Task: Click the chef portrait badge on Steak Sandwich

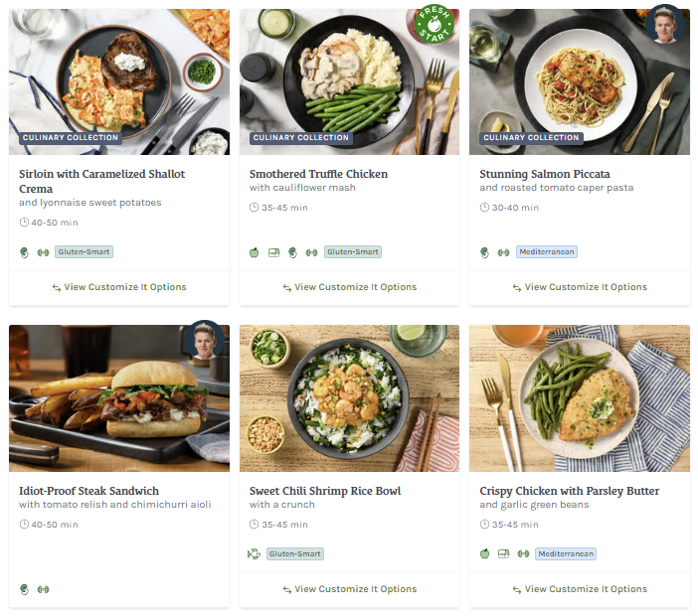Action: pyautogui.click(x=205, y=341)
